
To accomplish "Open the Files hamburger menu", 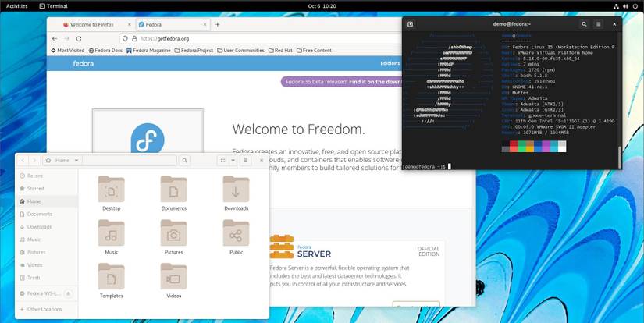I will click(x=245, y=161).
